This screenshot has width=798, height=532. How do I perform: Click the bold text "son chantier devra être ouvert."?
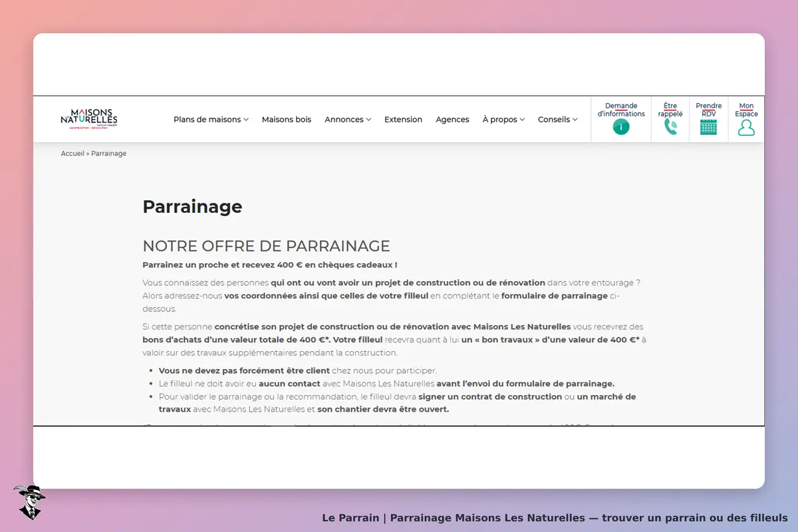tap(383, 410)
